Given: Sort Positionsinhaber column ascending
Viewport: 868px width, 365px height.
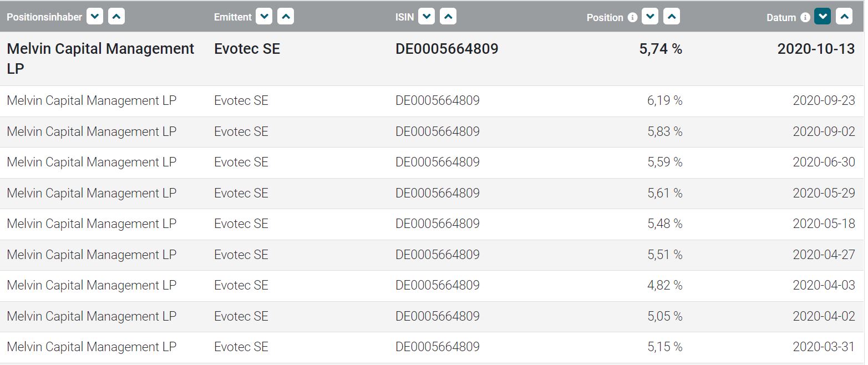Looking at the screenshot, I should pyautogui.click(x=116, y=17).
